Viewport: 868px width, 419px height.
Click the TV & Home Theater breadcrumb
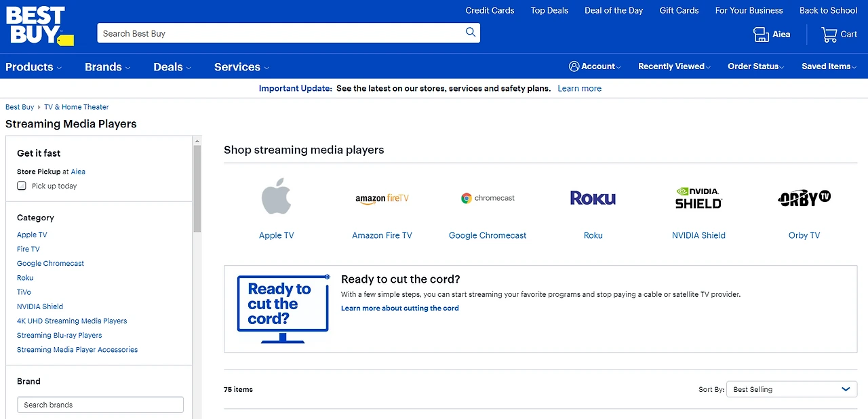[77, 107]
